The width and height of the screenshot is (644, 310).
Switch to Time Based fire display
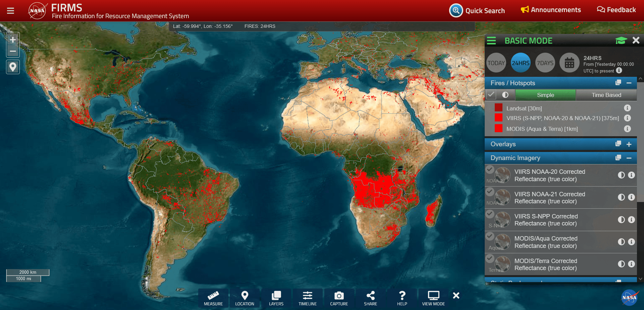tap(606, 95)
